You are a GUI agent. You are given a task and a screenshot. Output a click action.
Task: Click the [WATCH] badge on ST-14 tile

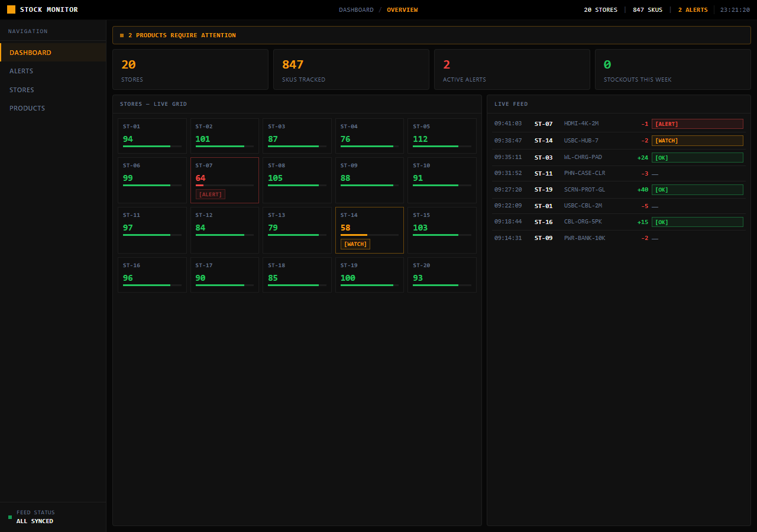pos(355,244)
